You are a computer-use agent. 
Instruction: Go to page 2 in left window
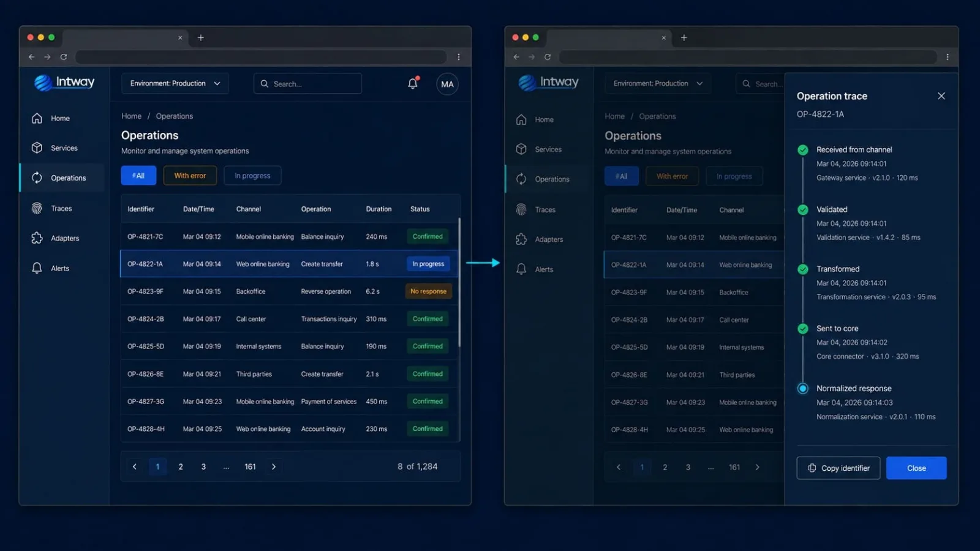pyautogui.click(x=181, y=467)
